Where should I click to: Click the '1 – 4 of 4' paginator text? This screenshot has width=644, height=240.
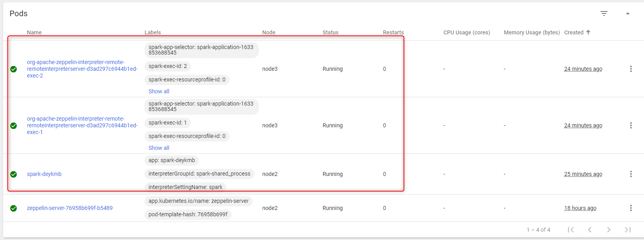[x=538, y=230]
